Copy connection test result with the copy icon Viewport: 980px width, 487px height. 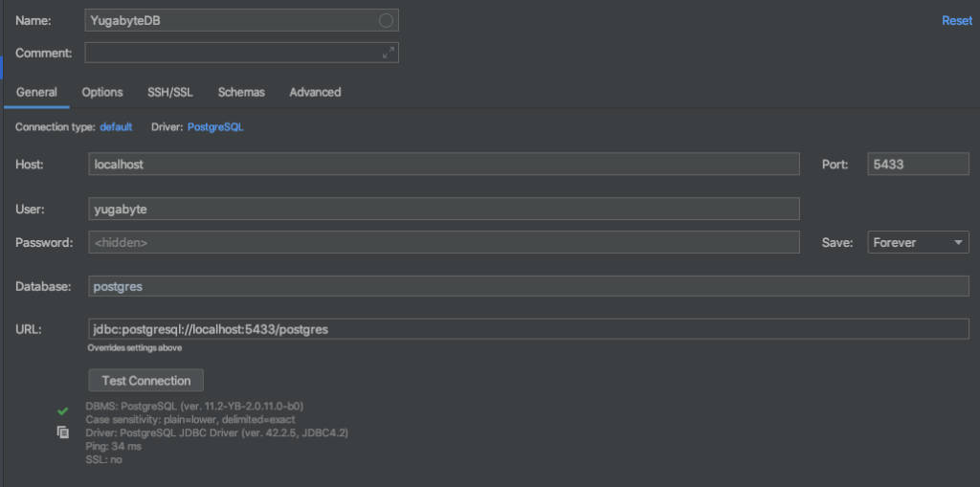point(62,432)
